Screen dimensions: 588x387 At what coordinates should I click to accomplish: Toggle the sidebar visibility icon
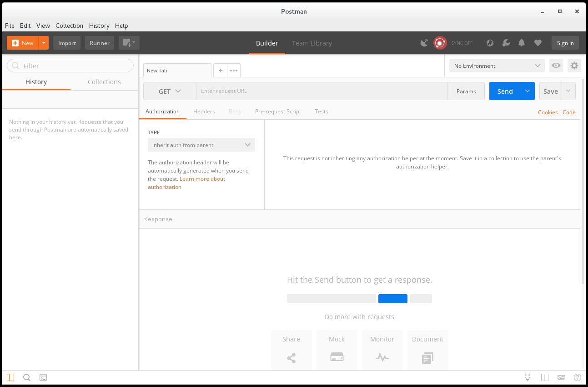click(10, 377)
